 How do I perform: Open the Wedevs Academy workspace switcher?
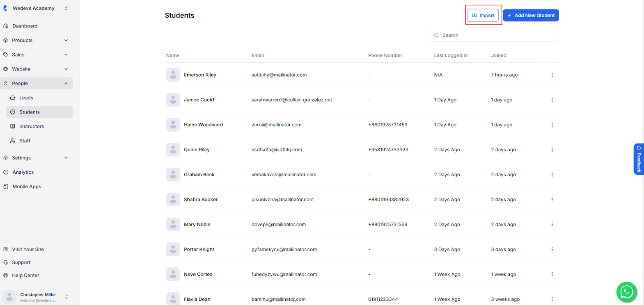66,8
